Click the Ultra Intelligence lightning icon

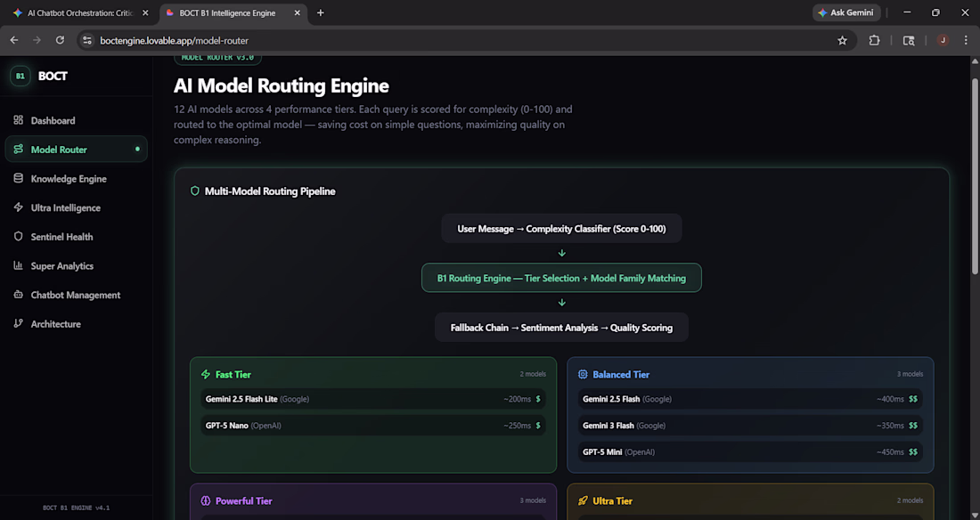18,207
